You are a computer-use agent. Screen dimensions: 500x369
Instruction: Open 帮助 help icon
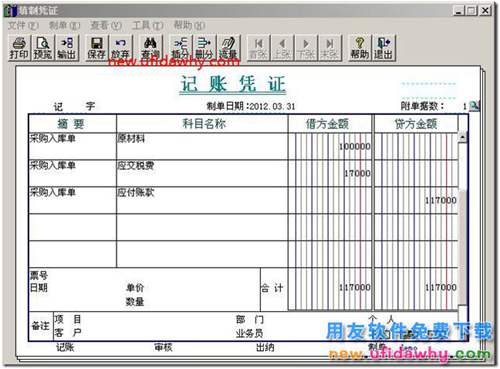click(360, 48)
